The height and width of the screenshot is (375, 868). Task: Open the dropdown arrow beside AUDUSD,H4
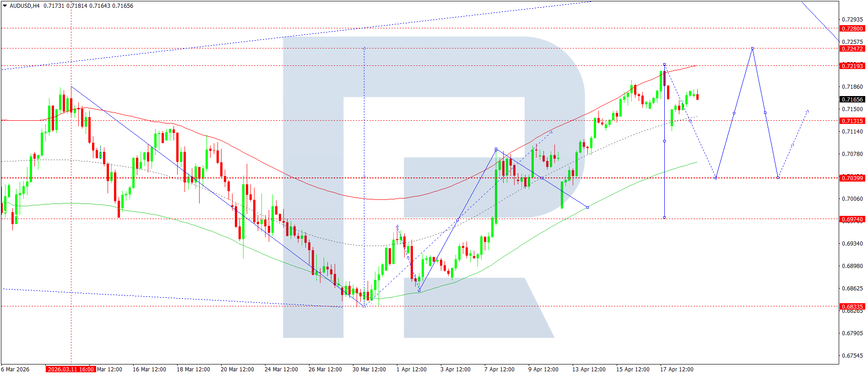tap(5, 6)
